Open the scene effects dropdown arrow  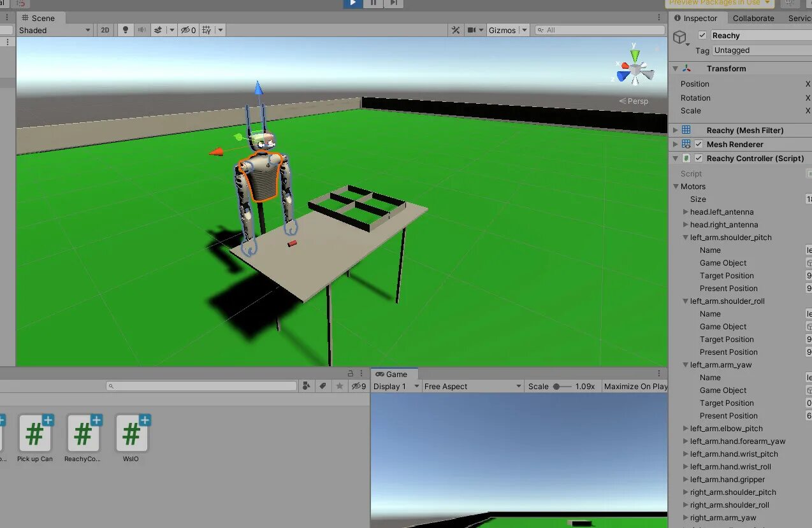pyautogui.click(x=171, y=30)
